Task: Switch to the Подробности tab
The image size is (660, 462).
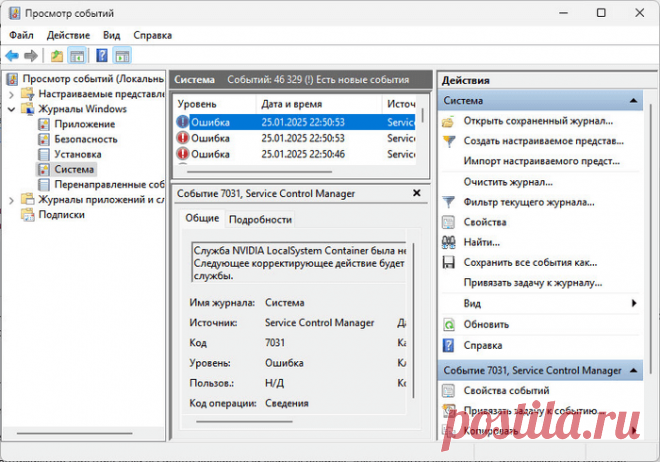Action: click(260, 220)
